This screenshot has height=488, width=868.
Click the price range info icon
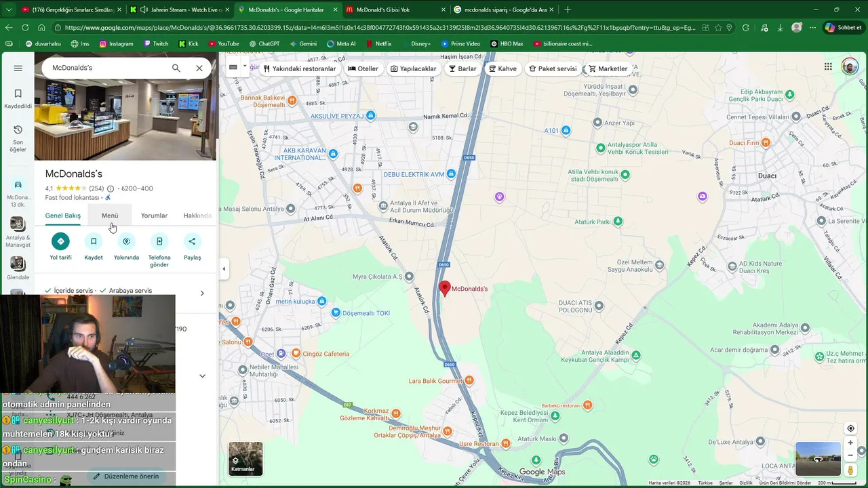pyautogui.click(x=111, y=189)
